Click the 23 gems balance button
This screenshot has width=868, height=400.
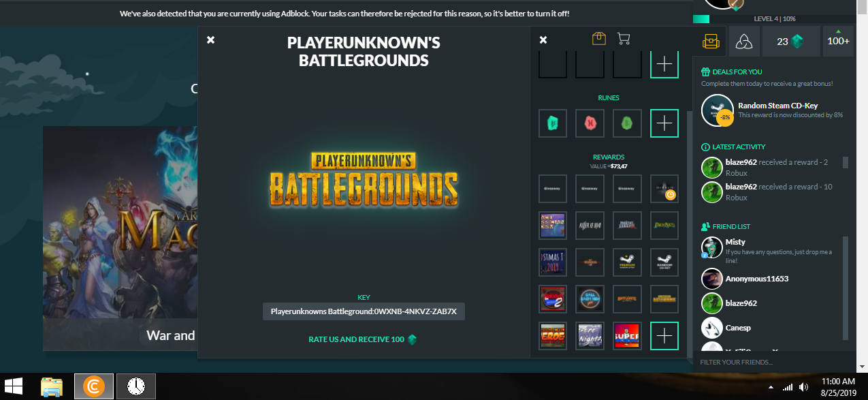(791, 42)
